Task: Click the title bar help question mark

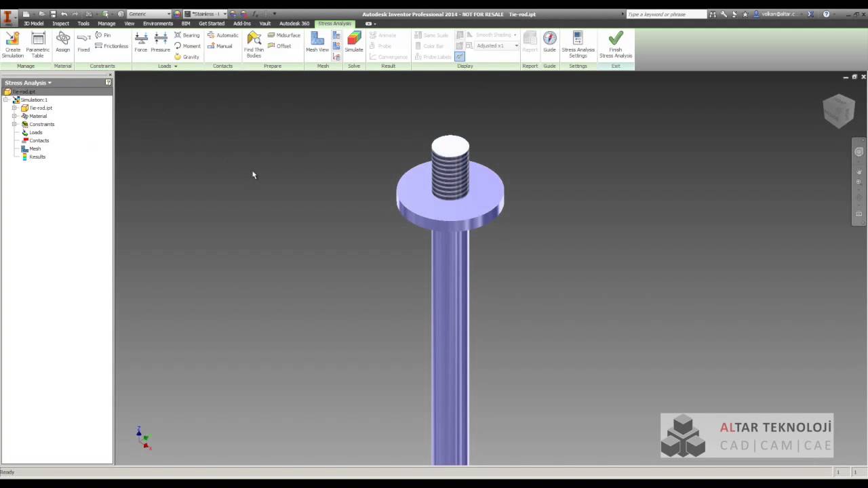Action: (826, 14)
